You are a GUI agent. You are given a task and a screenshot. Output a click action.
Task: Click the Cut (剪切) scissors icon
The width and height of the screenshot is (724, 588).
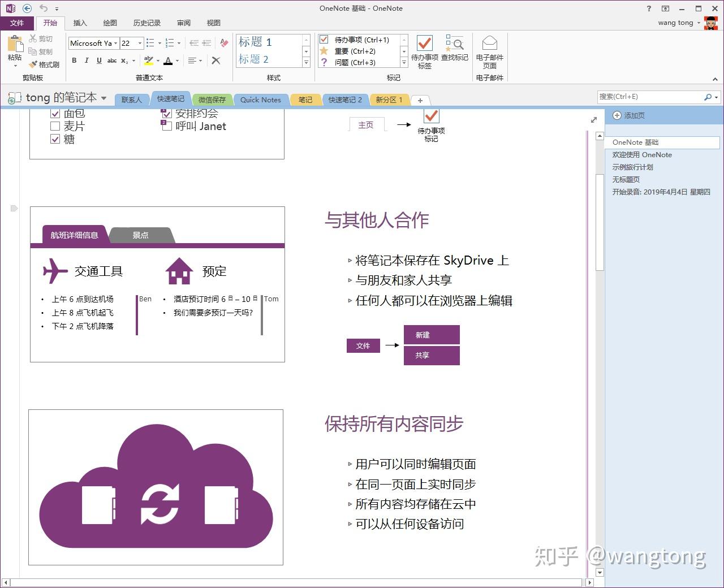click(x=33, y=38)
